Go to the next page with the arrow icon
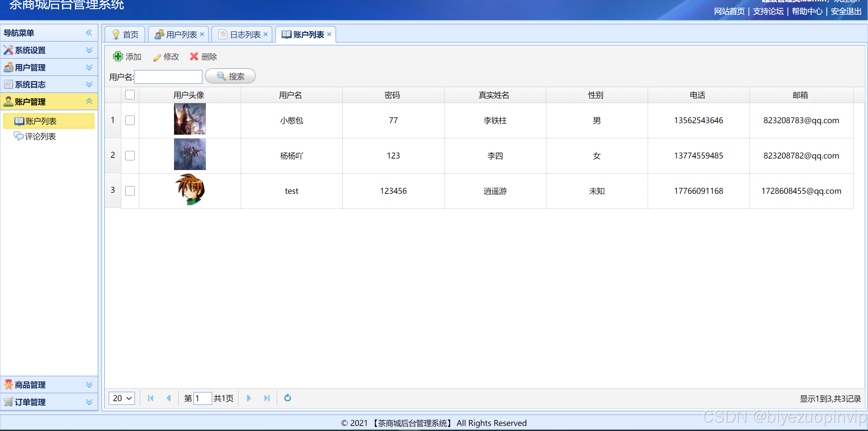Viewport: 868px width, 431px height. point(249,398)
